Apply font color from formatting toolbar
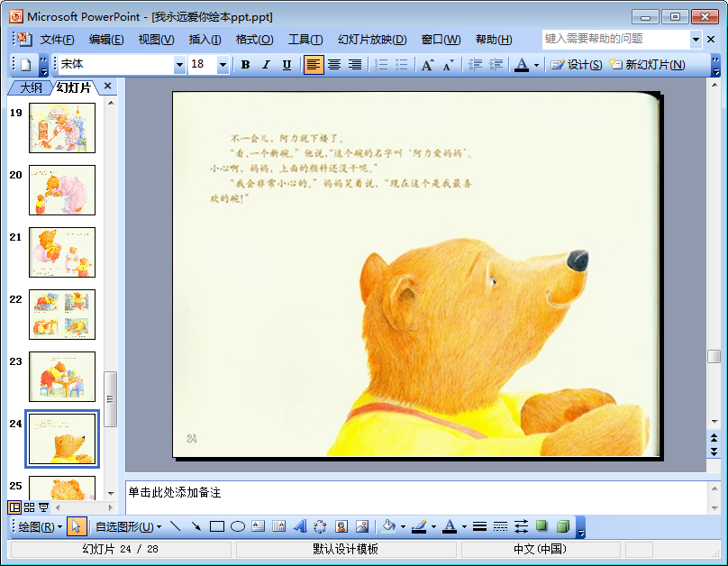 522,65
